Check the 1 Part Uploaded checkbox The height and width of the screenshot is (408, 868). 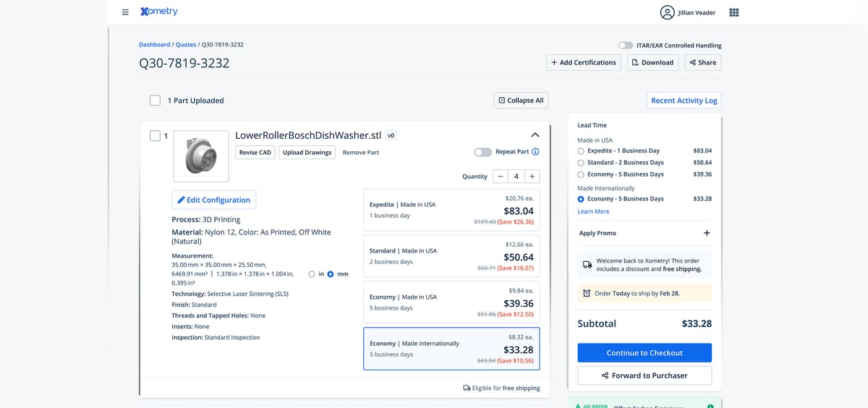[155, 101]
